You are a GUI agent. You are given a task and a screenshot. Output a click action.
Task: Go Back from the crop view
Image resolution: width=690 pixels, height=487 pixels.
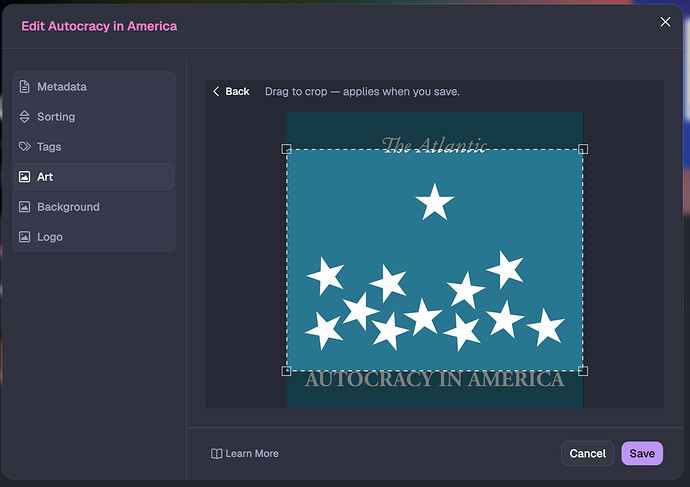point(231,92)
